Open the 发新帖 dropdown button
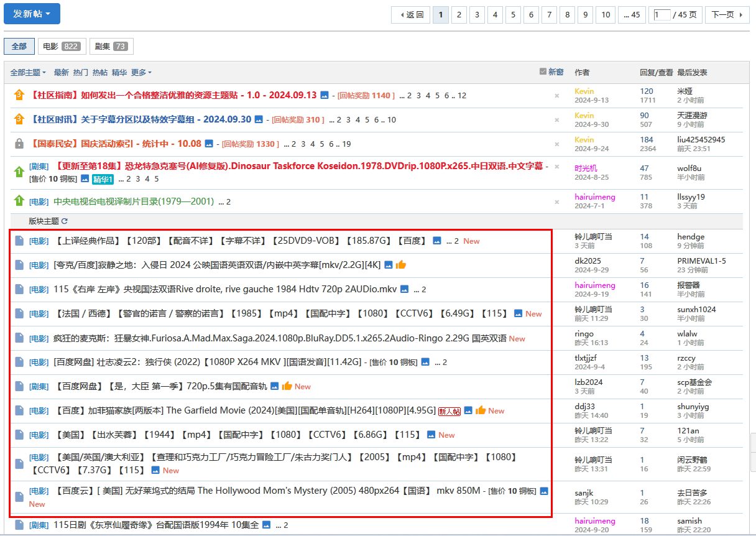This screenshot has width=756, height=536. pos(32,14)
